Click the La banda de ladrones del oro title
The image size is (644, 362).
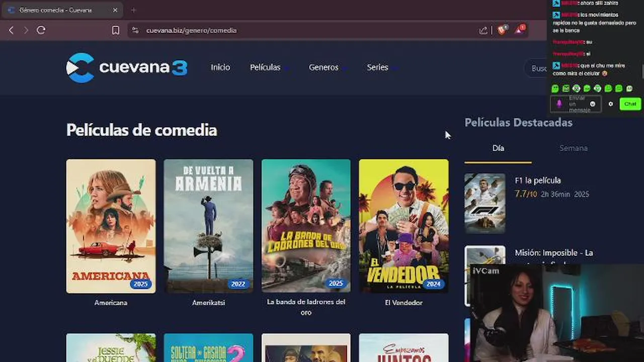tap(306, 307)
